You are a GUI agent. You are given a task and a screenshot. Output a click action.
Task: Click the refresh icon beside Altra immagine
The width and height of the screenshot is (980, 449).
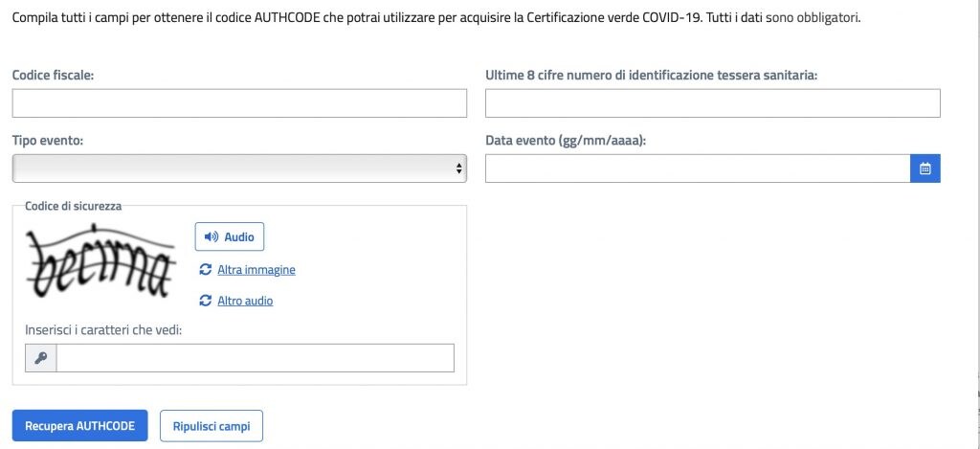(205, 270)
